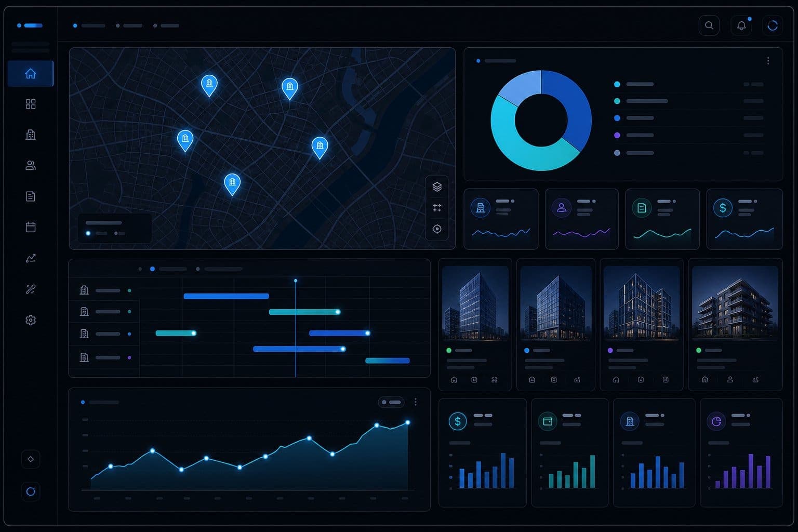Open the line chart card's three-dot menu
The height and width of the screenshot is (532, 798).
(x=415, y=402)
